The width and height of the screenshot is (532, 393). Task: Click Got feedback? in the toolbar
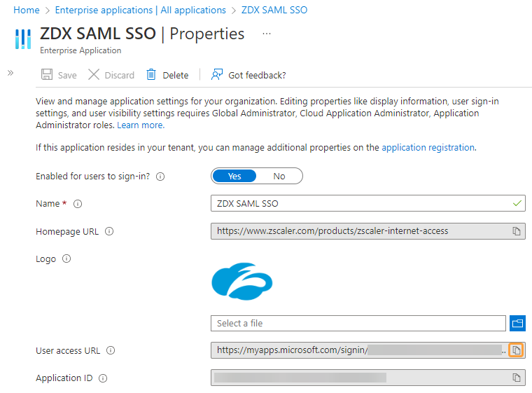click(x=248, y=75)
